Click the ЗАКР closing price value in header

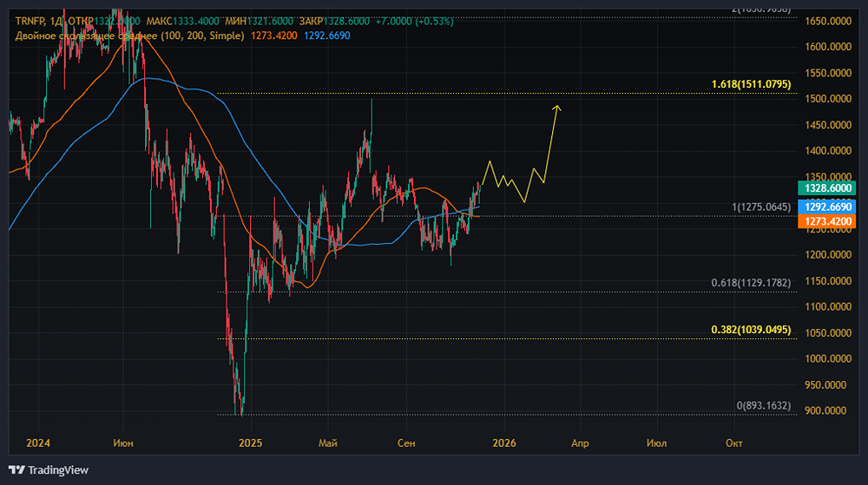point(350,20)
